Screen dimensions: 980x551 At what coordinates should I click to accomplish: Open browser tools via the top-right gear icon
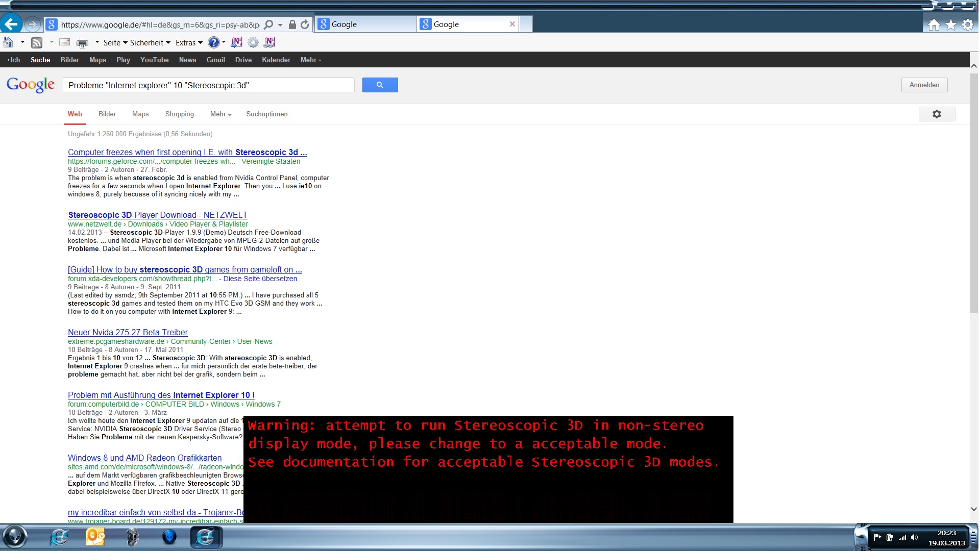(968, 24)
